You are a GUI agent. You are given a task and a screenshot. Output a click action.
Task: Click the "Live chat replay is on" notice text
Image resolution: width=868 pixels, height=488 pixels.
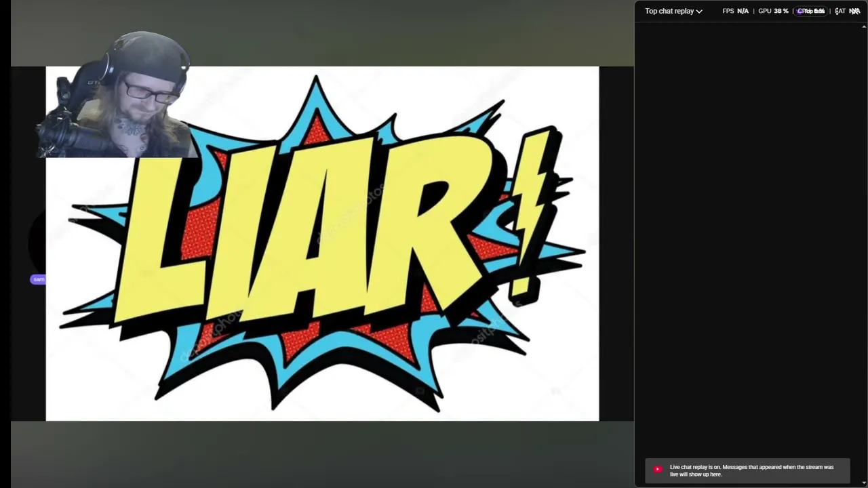click(751, 470)
